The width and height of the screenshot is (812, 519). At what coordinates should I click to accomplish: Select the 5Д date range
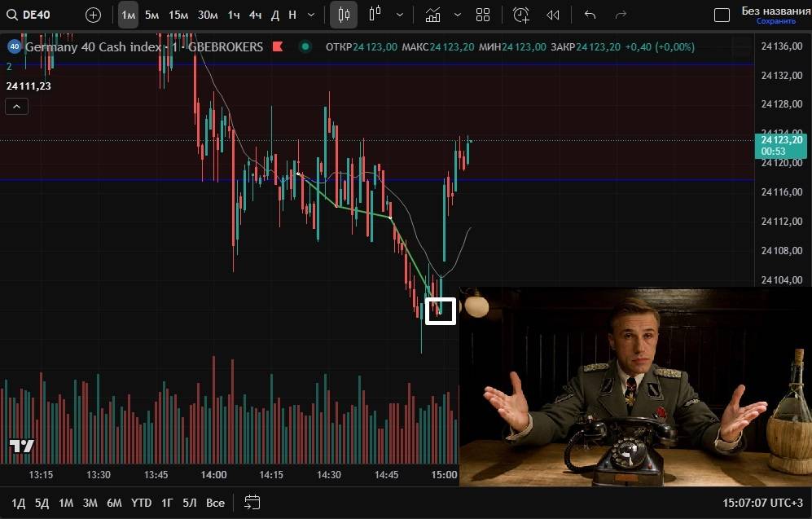(42, 503)
